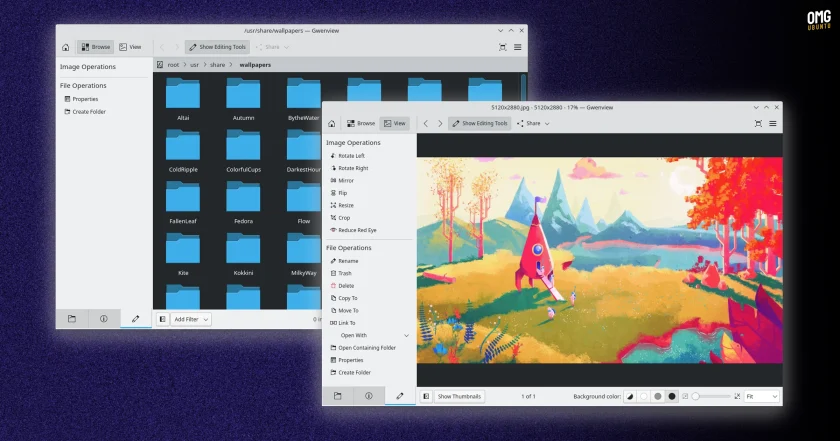Click Rotate Right operation
The height and width of the screenshot is (441, 840).
tap(348, 168)
